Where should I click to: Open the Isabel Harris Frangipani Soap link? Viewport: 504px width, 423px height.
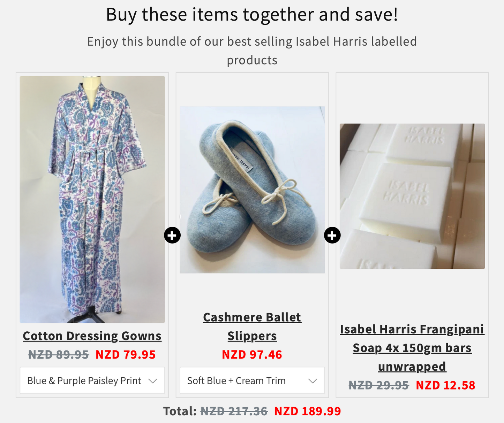pos(412,347)
